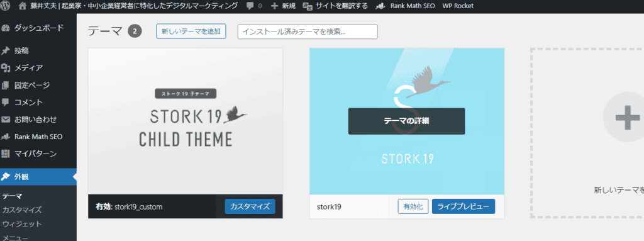Open Rank Math SEO sidebar menu
Image resolution: width=644 pixels, height=241 pixels.
pyautogui.click(x=38, y=137)
